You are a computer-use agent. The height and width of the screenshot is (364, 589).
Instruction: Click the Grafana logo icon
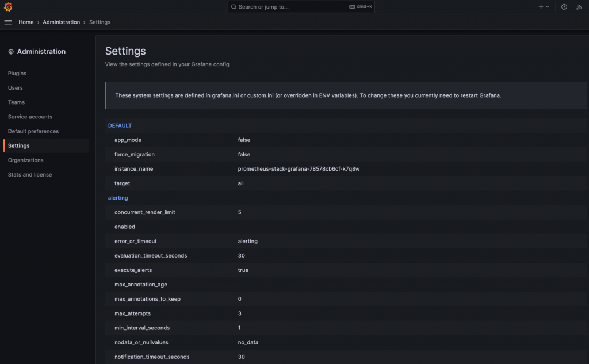[x=8, y=7]
